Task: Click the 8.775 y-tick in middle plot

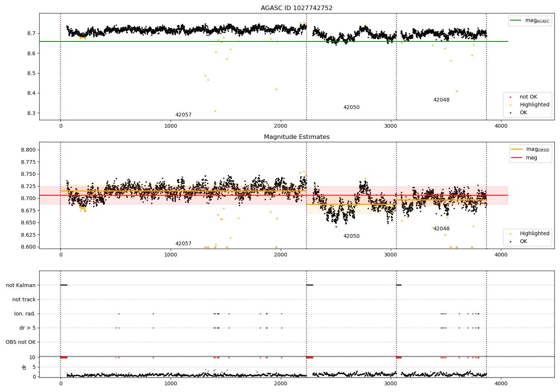Action: point(29,162)
